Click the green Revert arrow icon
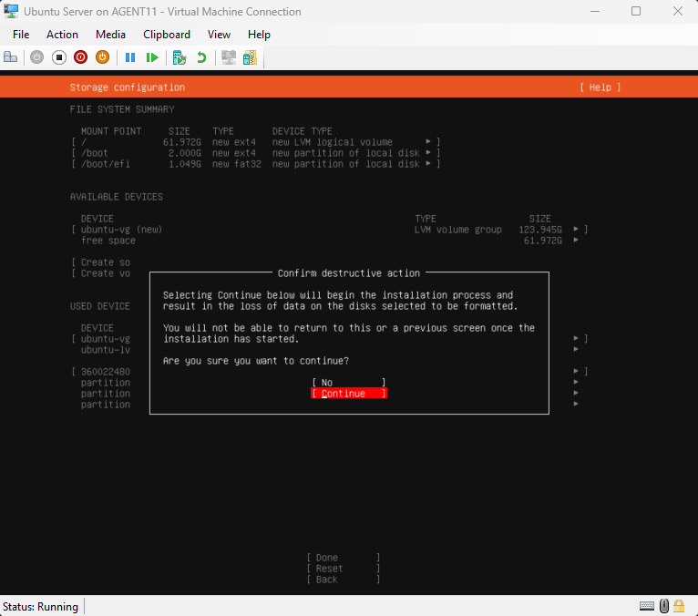Image resolution: width=698 pixels, height=616 pixels. click(x=201, y=57)
